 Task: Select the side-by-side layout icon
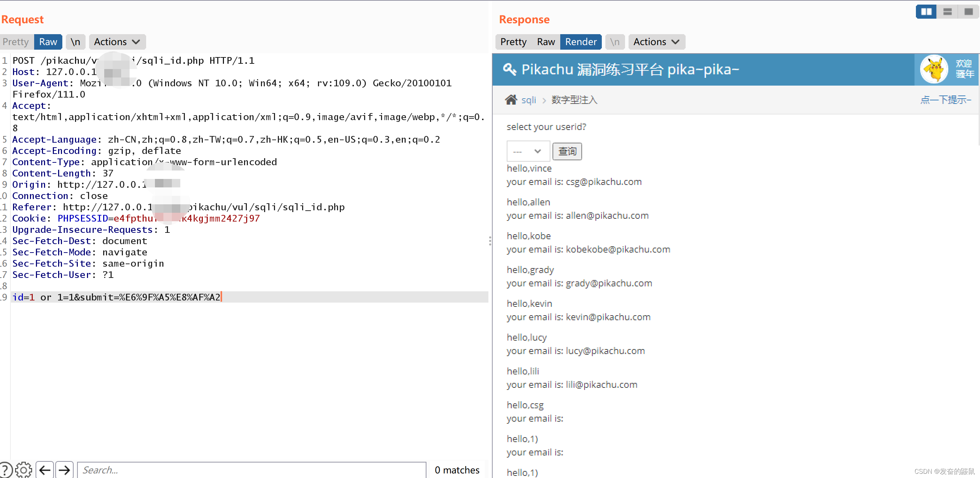point(926,11)
